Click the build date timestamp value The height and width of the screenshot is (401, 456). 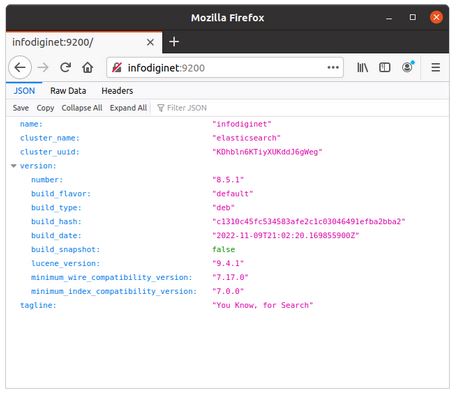[x=286, y=236]
